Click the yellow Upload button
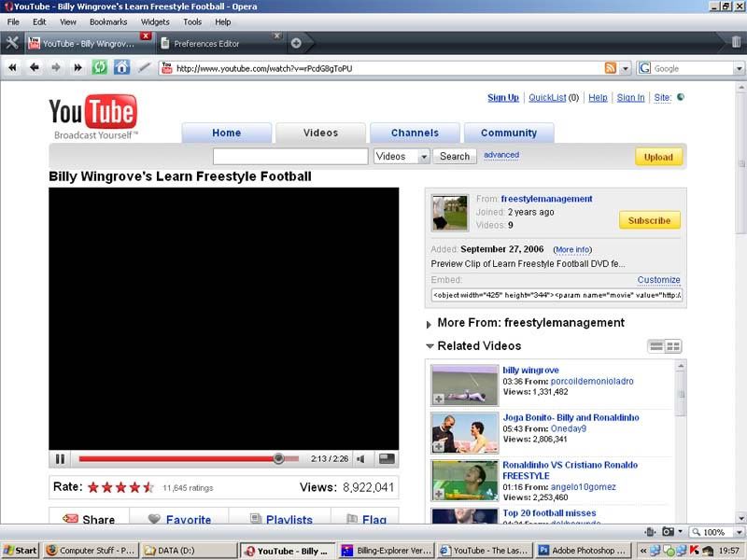747x560 pixels. (658, 157)
